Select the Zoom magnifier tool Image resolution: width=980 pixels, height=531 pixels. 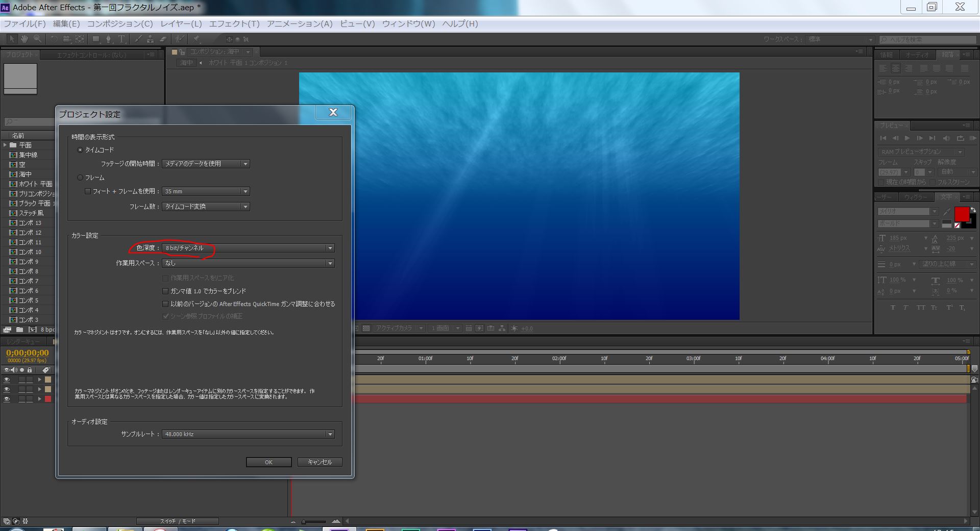[37, 39]
